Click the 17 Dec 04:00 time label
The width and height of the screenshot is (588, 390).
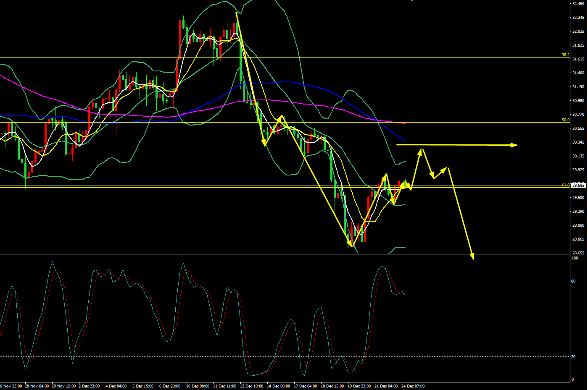[x=305, y=386]
